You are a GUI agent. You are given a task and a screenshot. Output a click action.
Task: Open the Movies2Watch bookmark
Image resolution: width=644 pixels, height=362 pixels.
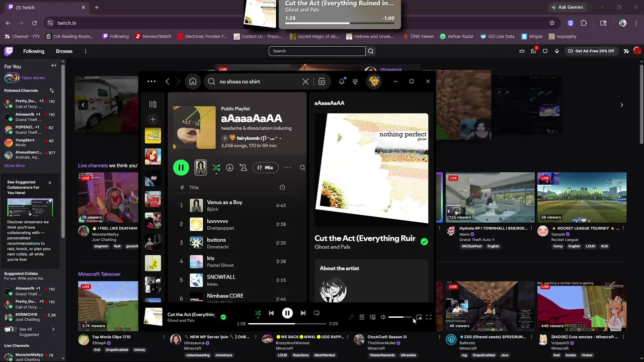coord(153,36)
